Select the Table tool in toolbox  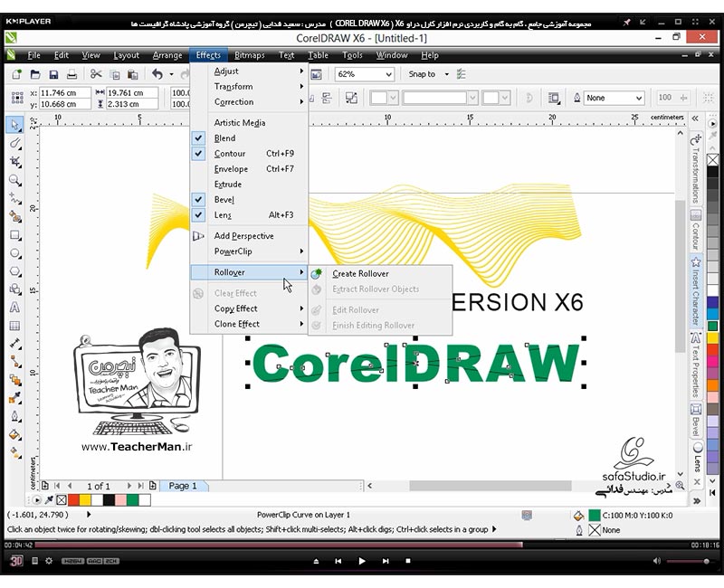[15, 326]
